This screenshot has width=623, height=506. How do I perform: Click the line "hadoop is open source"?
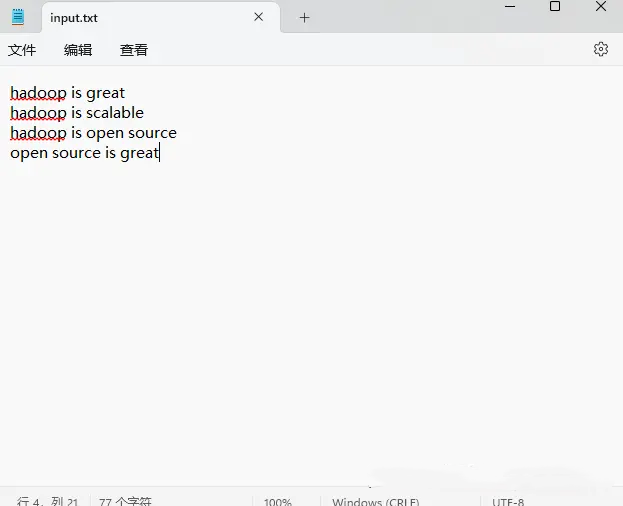[x=93, y=133]
